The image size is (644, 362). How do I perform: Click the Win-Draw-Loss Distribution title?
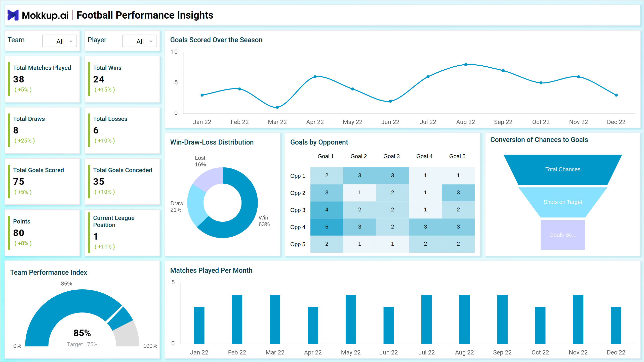pyautogui.click(x=212, y=142)
